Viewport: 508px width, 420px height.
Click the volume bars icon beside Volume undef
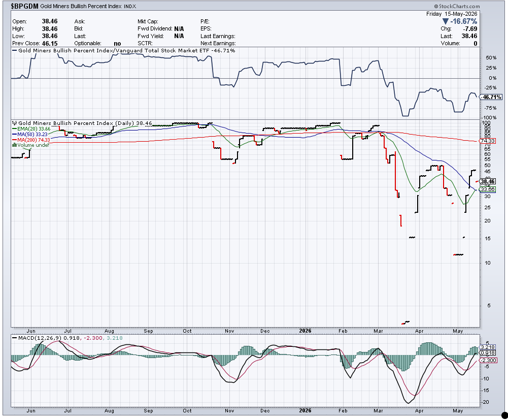click(14, 145)
